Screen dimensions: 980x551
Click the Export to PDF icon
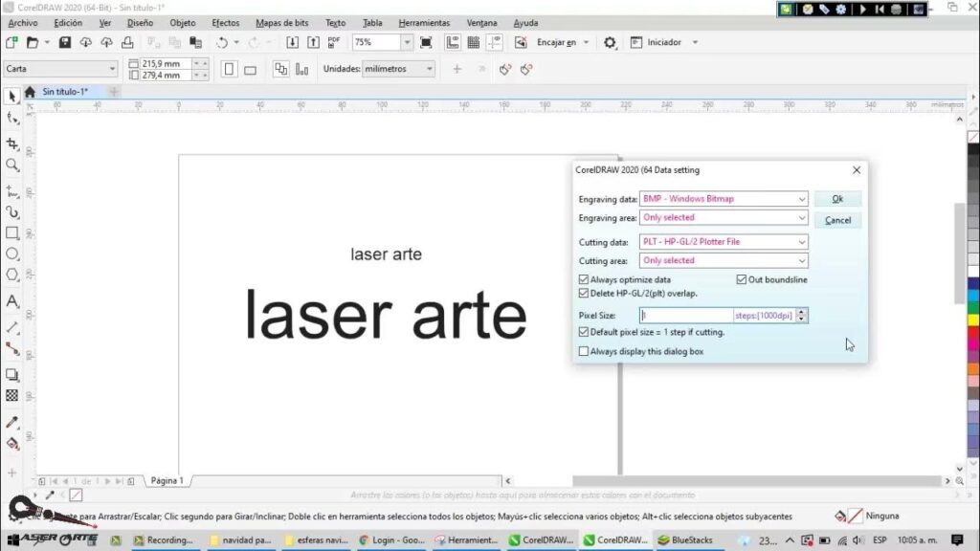click(334, 42)
